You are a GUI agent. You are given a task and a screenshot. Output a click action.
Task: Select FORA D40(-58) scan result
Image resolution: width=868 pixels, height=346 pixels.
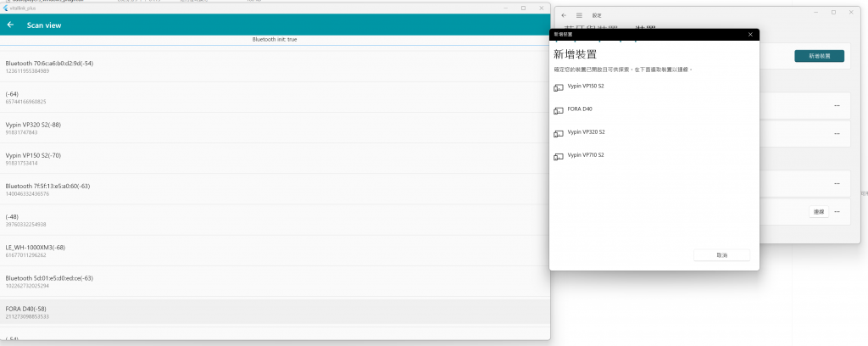point(275,312)
